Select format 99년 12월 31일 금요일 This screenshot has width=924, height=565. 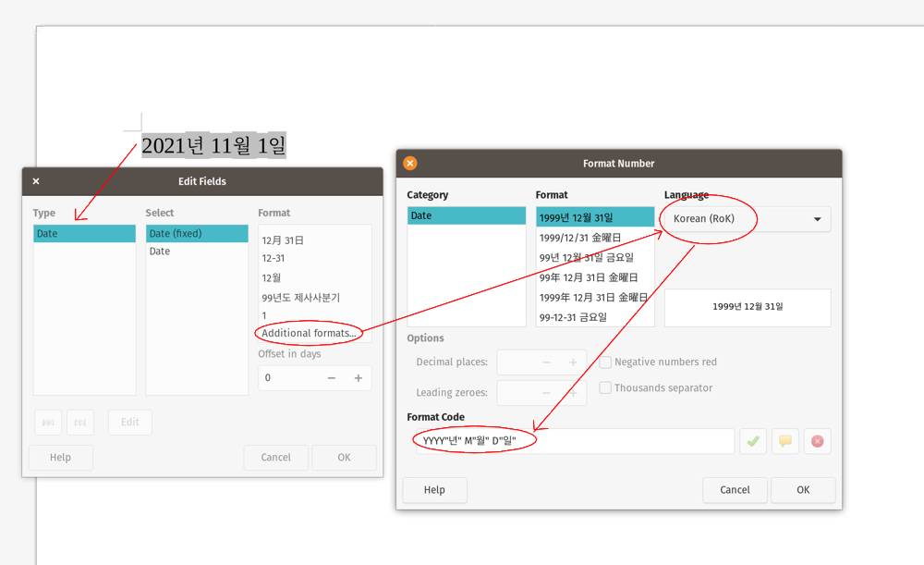click(595, 258)
